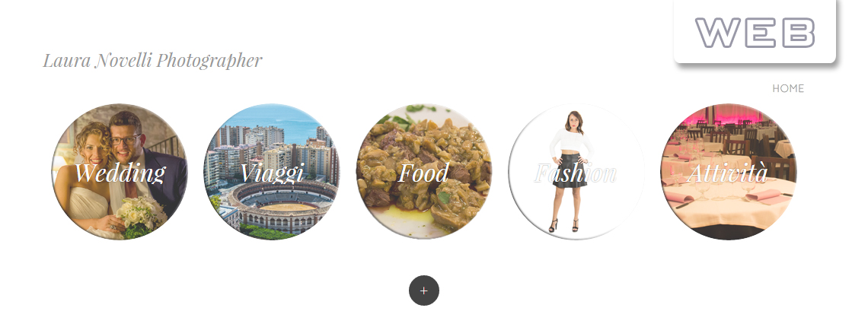Screen dimensions: 868x327
Task: Open the HOME menu item
Action: (788, 88)
